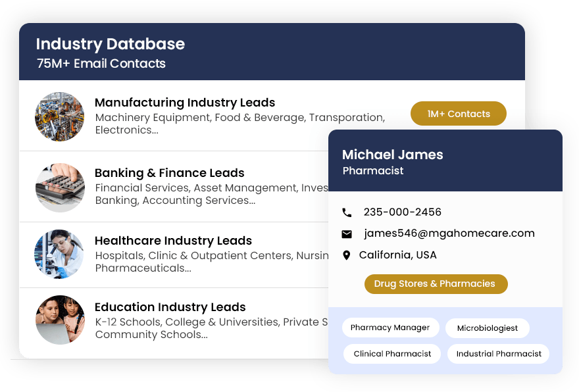Choose the Microbiologist tag

(488, 328)
